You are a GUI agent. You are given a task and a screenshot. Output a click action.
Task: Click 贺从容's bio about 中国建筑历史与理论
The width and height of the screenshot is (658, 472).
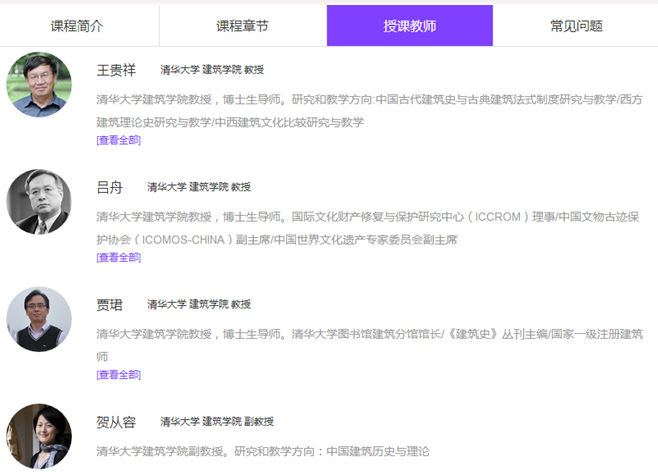263,451
